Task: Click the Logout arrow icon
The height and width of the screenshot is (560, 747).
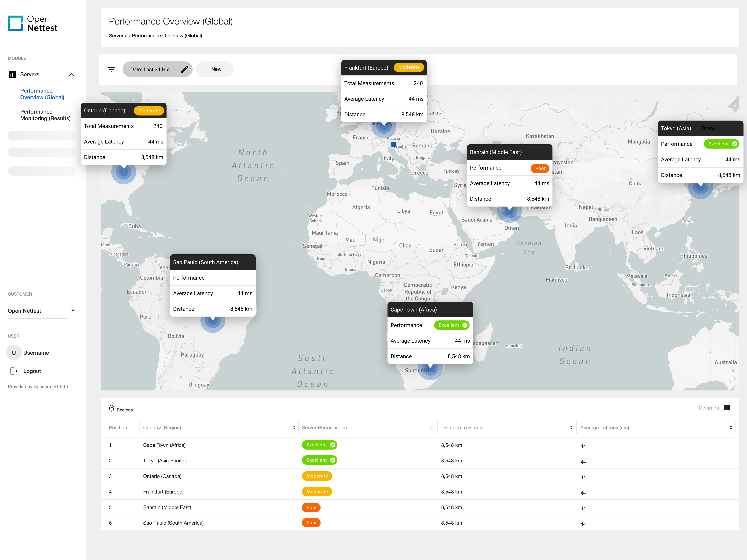Action: point(14,371)
